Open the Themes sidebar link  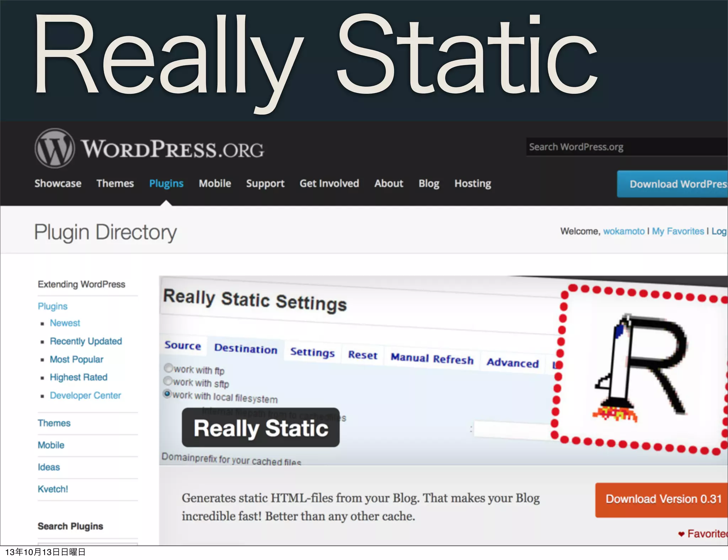click(x=54, y=423)
